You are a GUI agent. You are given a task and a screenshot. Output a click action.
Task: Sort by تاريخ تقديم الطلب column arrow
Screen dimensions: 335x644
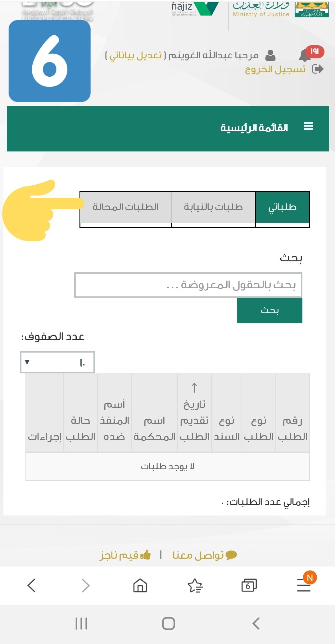(194, 388)
